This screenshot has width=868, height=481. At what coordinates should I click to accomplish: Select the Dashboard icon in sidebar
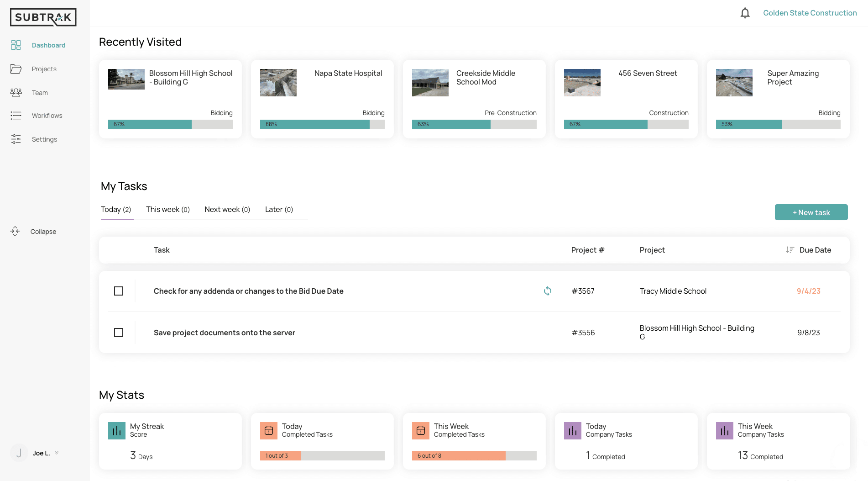tap(16, 45)
